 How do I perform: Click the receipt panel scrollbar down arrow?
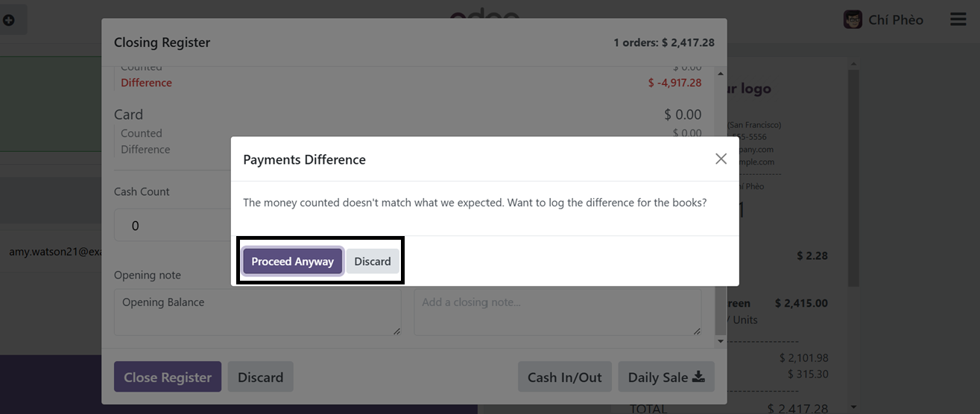tap(854, 407)
